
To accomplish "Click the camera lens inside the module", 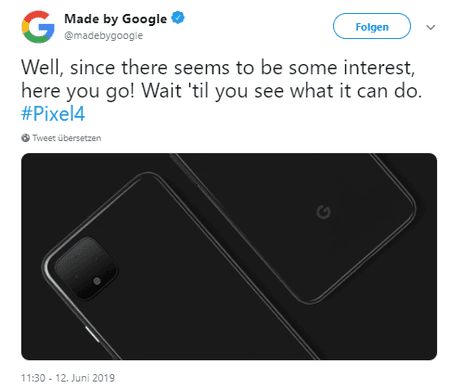I will (97, 281).
